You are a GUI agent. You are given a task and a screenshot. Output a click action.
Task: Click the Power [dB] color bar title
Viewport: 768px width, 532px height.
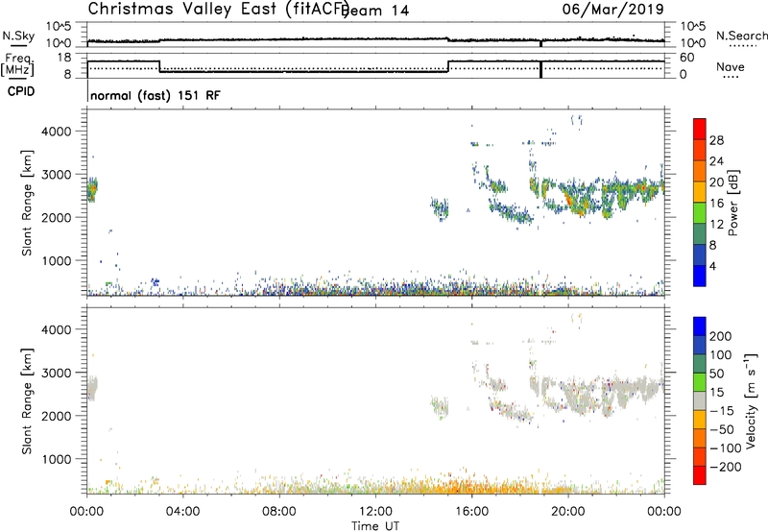(x=732, y=203)
